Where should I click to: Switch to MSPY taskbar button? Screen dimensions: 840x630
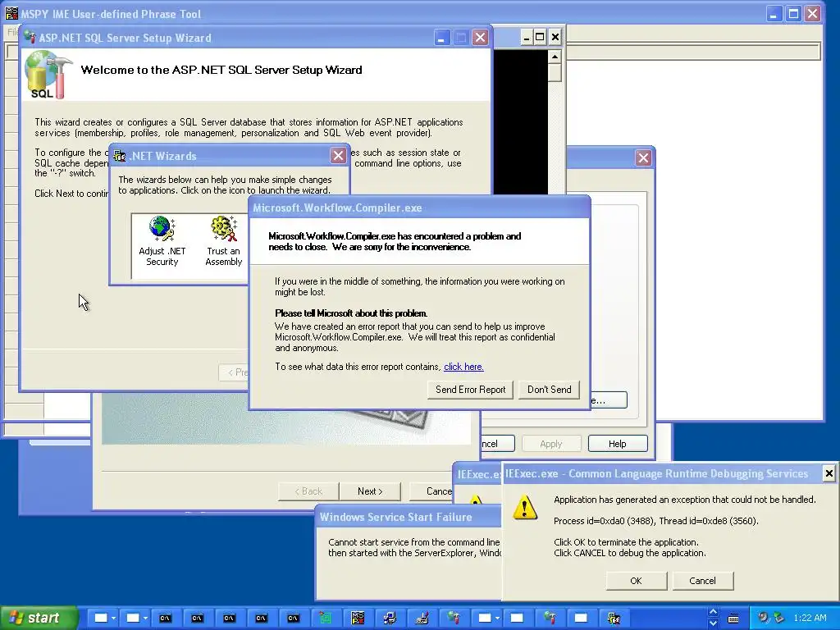click(x=358, y=619)
